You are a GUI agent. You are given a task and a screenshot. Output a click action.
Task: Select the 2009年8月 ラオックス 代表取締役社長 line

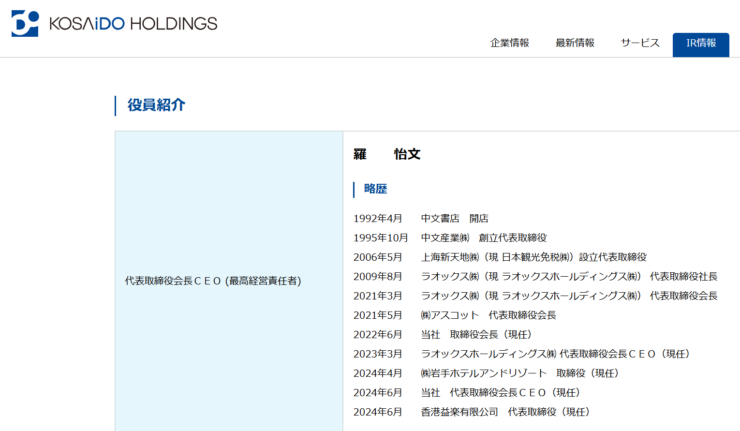[x=535, y=276]
